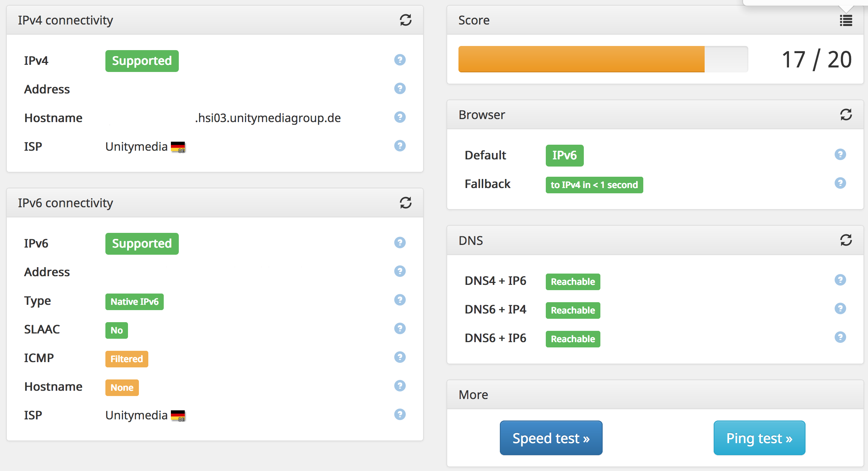The height and width of the screenshot is (471, 868).
Task: Reload the DNS test panel
Action: 846,240
